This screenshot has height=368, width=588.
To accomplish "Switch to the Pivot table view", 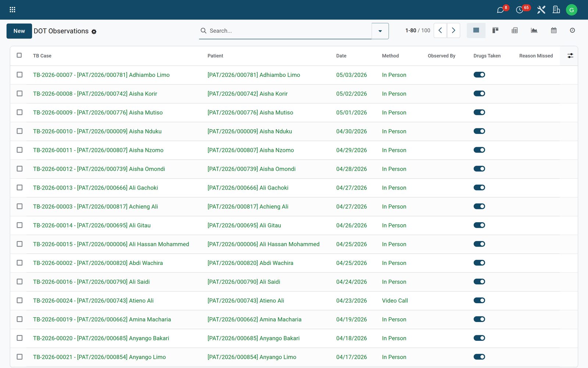I will [x=515, y=31].
